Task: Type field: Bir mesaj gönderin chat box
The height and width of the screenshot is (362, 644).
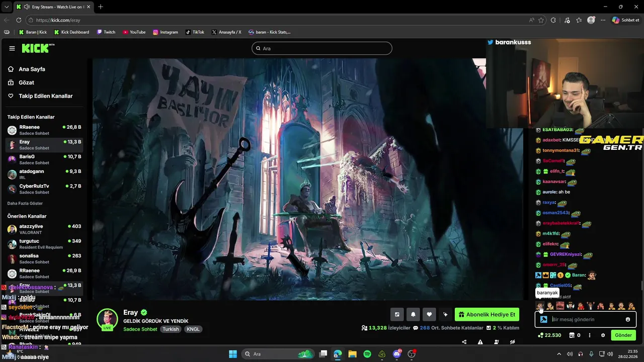Action: [586, 319]
